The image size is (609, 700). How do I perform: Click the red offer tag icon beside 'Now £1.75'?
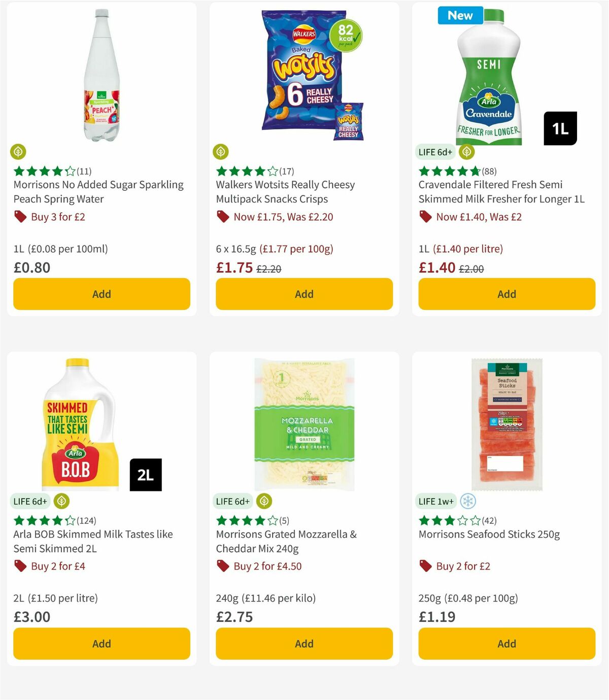tap(222, 217)
